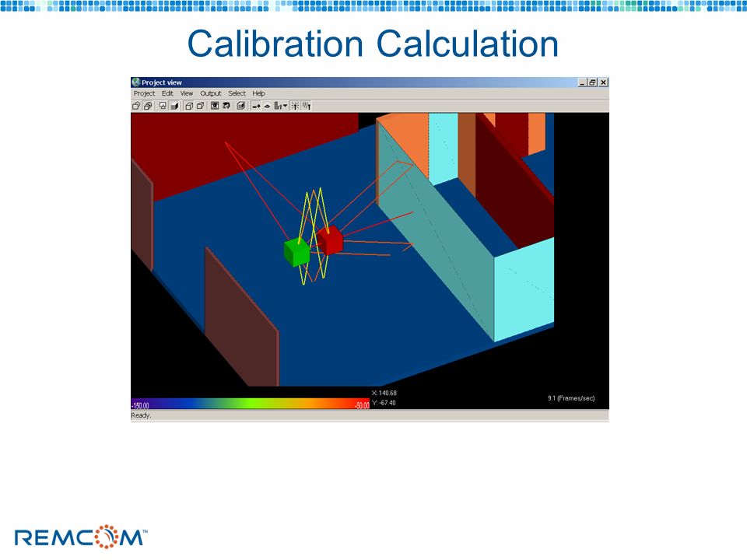Screen dimensions: 747x560
Task: Click the building with up-arrow toolbar icon
Action: point(279,106)
